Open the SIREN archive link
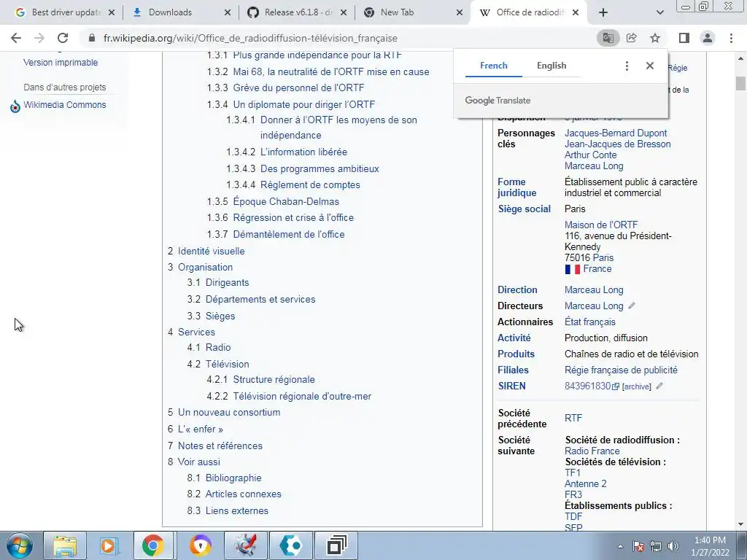747x560 pixels. coord(637,386)
